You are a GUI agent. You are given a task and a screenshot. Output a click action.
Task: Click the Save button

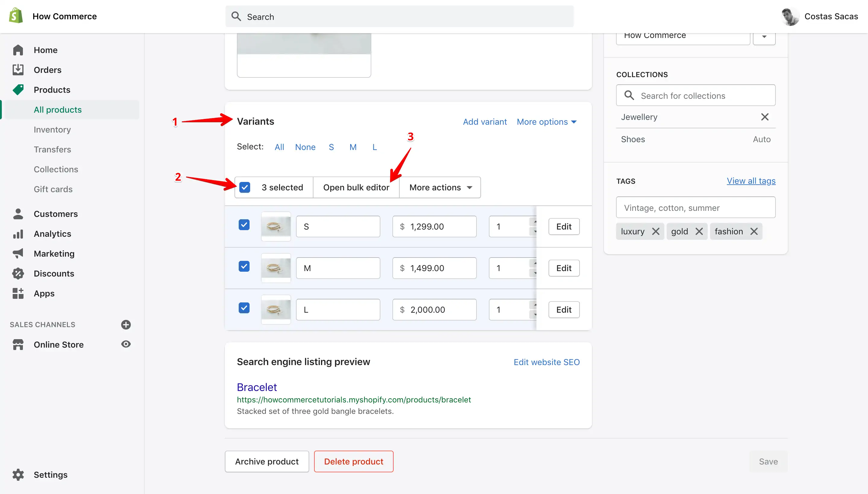(768, 461)
